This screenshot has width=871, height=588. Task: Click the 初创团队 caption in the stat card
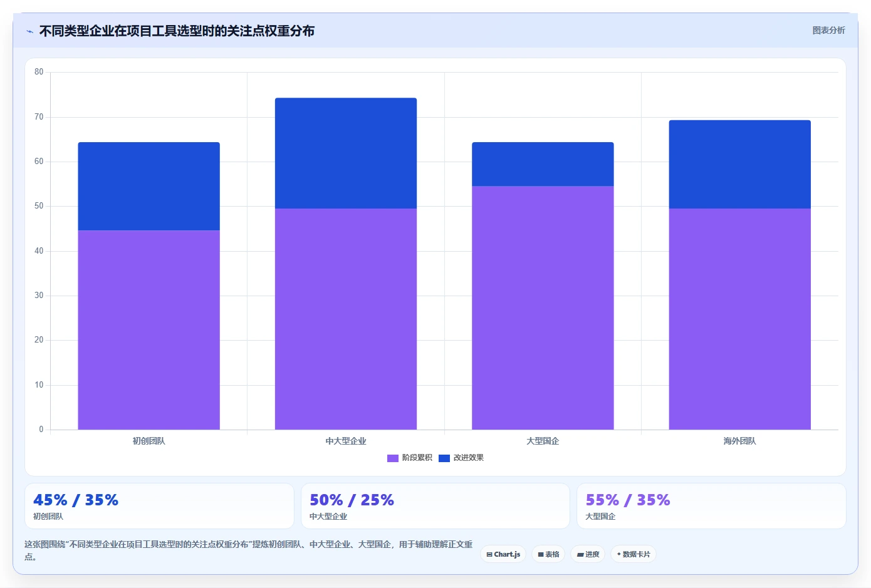click(x=48, y=517)
